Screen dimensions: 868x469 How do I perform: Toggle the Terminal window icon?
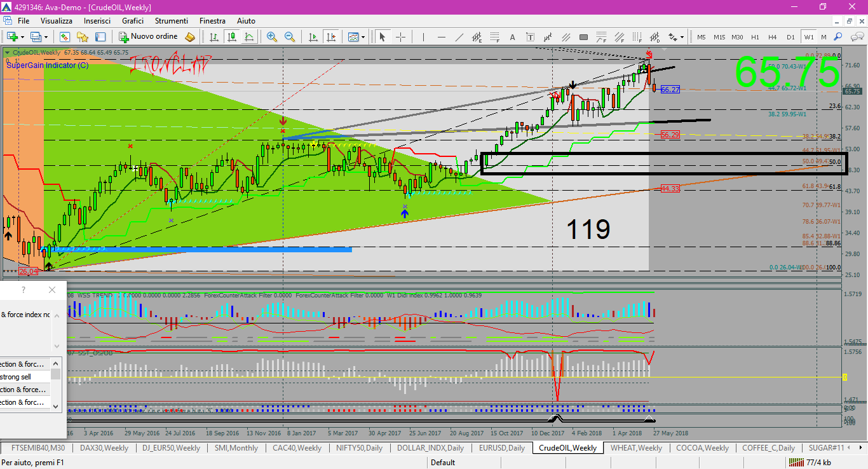pyautogui.click(x=101, y=36)
